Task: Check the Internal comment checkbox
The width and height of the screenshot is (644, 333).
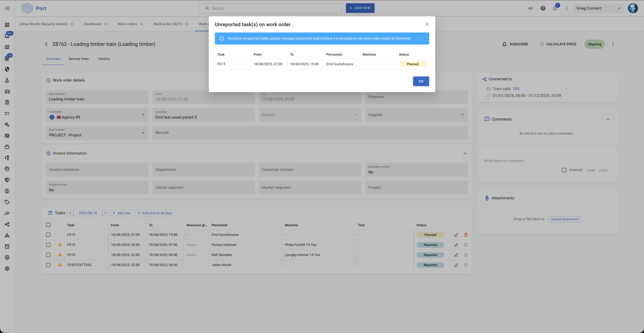Action: pos(564,170)
